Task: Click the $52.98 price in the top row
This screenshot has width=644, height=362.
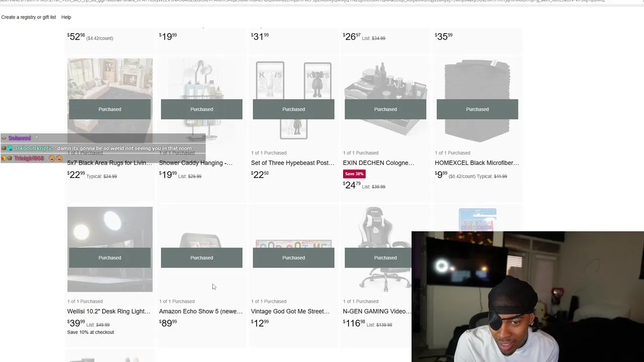Action: click(x=76, y=36)
